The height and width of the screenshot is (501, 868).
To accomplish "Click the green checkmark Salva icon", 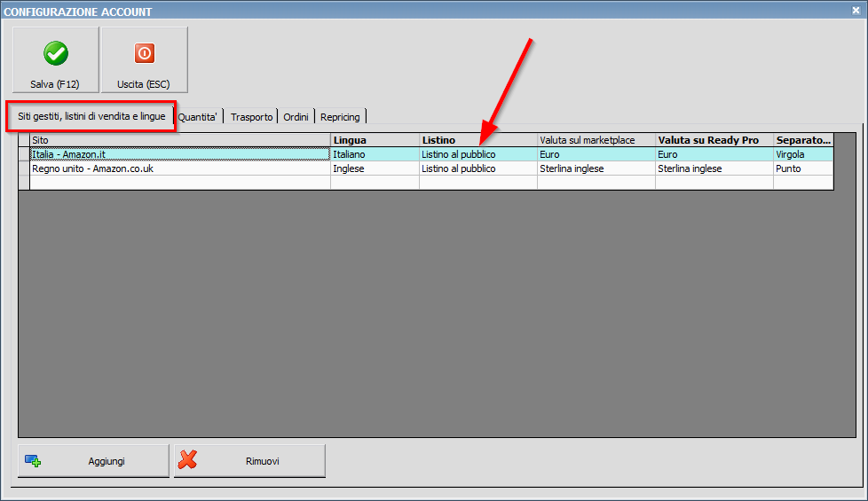I will pyautogui.click(x=56, y=53).
